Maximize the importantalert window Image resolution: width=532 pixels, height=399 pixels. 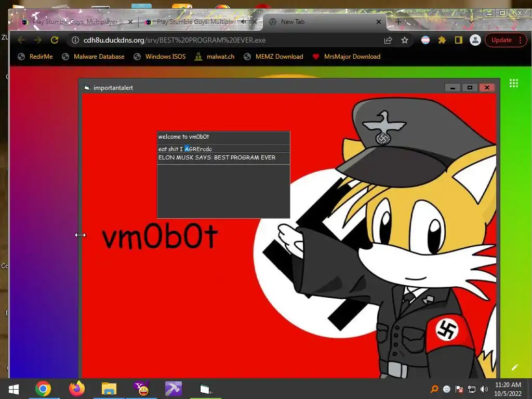[470, 87]
